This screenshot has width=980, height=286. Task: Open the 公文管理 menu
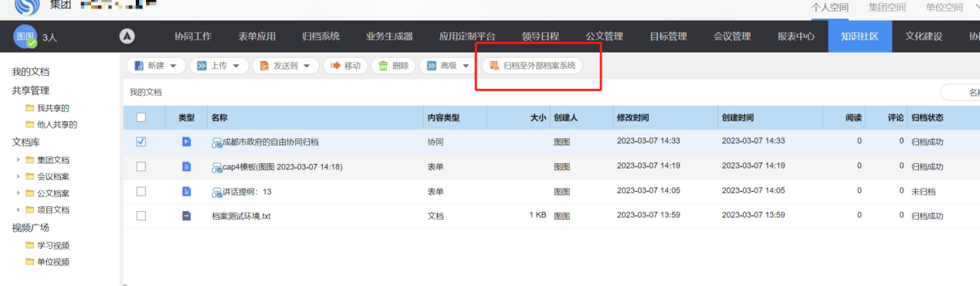pos(604,36)
